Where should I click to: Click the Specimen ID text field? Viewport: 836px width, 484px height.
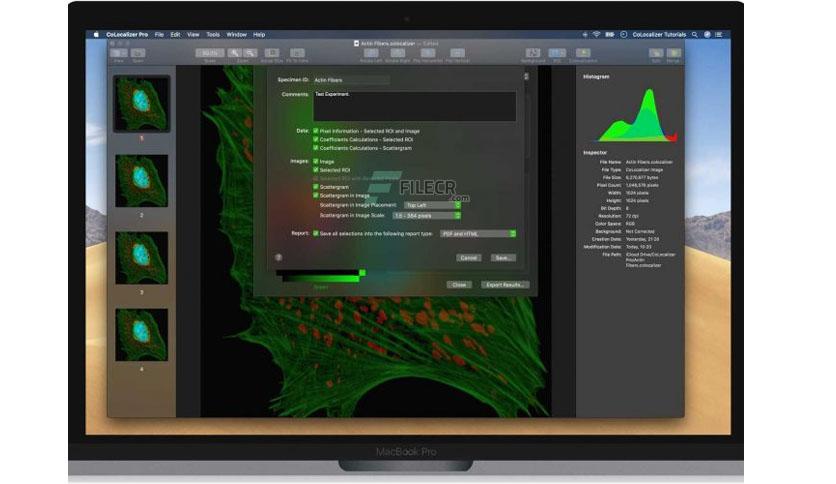point(351,80)
